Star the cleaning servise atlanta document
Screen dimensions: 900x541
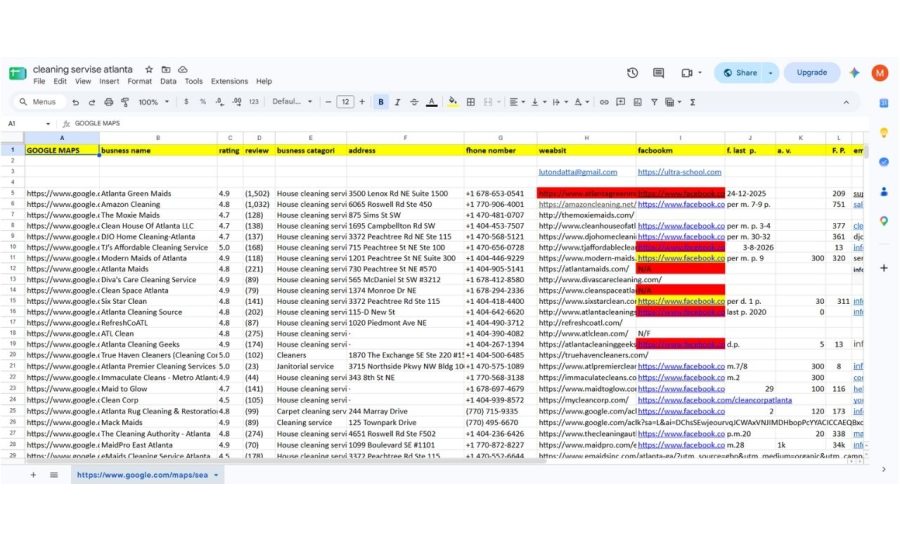click(x=149, y=69)
